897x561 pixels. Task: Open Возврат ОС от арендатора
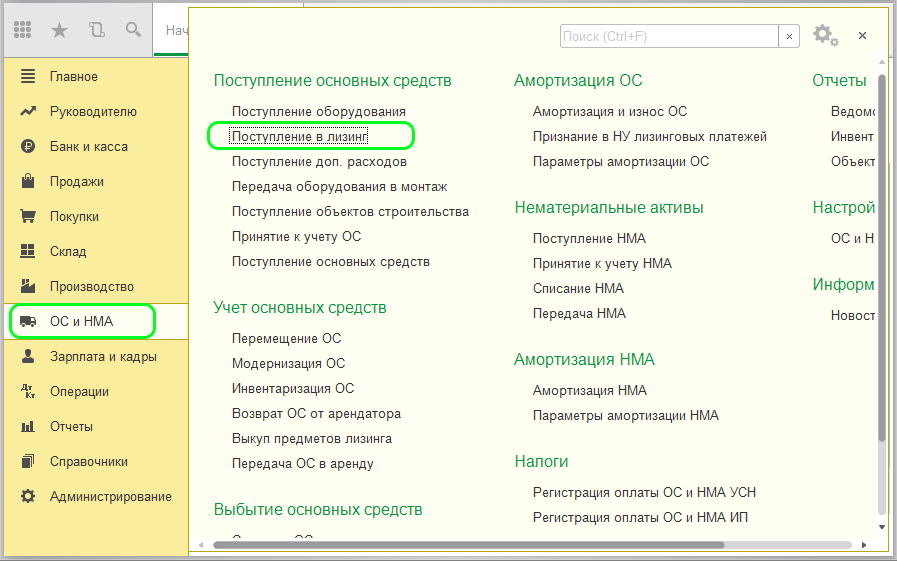tap(316, 413)
